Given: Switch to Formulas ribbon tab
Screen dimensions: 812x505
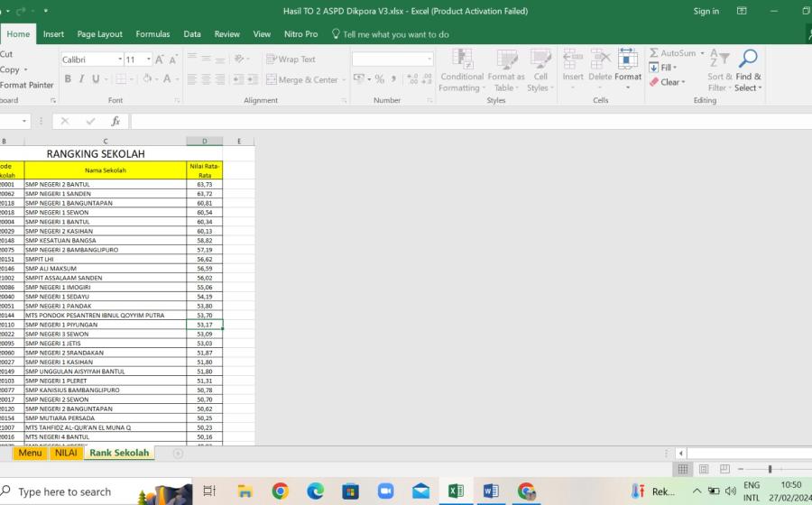Looking at the screenshot, I should [x=152, y=34].
